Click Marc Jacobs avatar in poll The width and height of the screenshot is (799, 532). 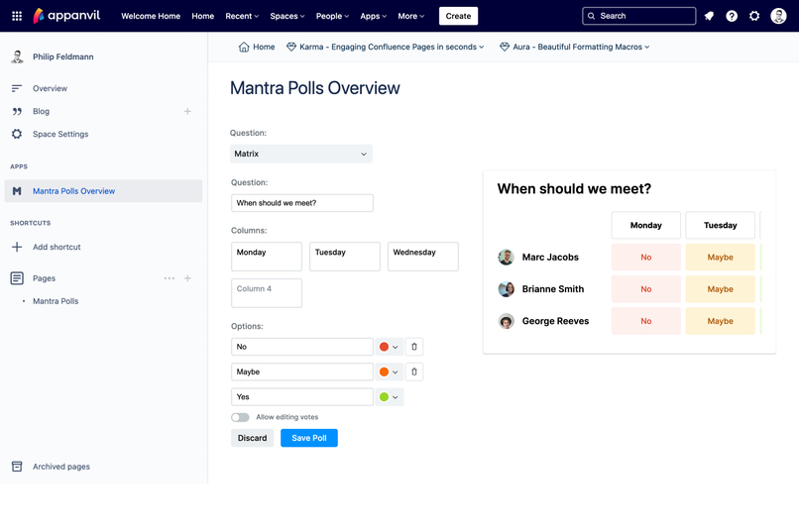(506, 258)
